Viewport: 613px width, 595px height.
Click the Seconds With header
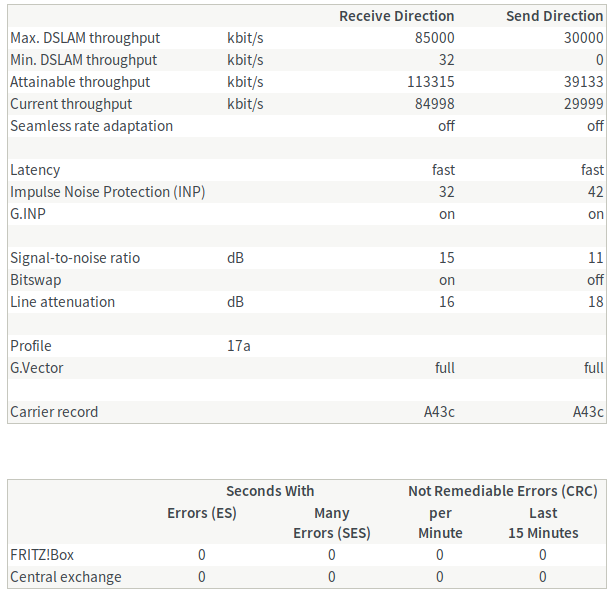point(270,491)
